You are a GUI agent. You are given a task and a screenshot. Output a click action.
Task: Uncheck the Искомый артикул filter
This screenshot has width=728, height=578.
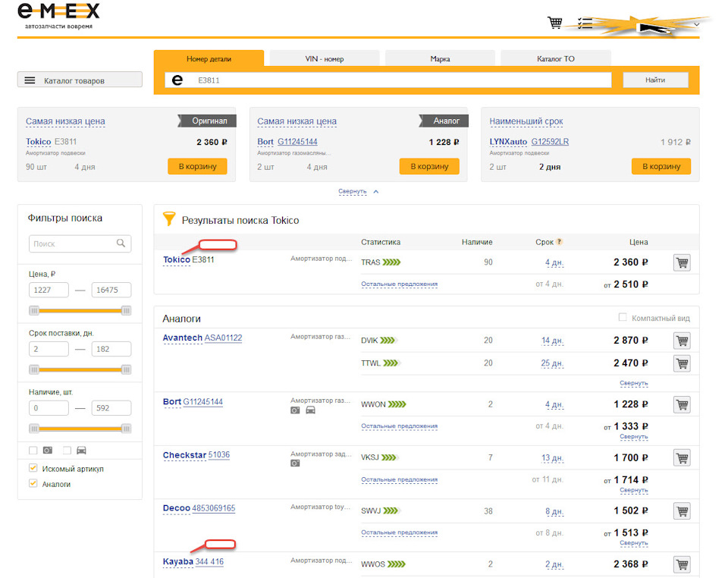tap(33, 469)
